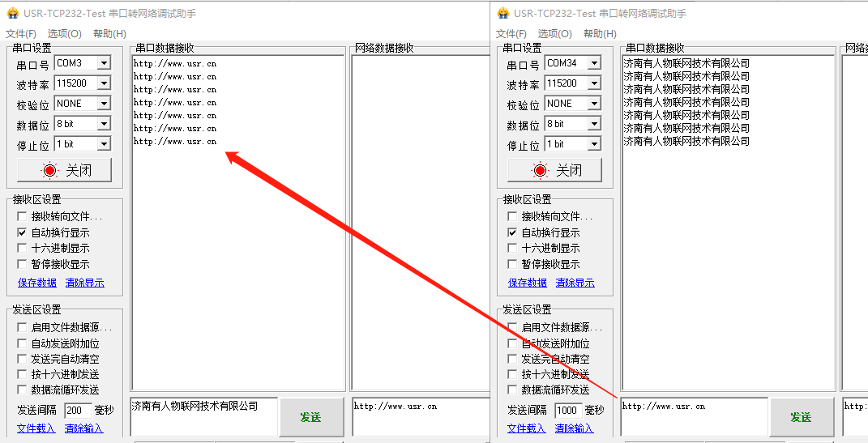The image size is (868, 443).
Task: Click the app icon in the COM3 window title bar
Action: click(12, 13)
